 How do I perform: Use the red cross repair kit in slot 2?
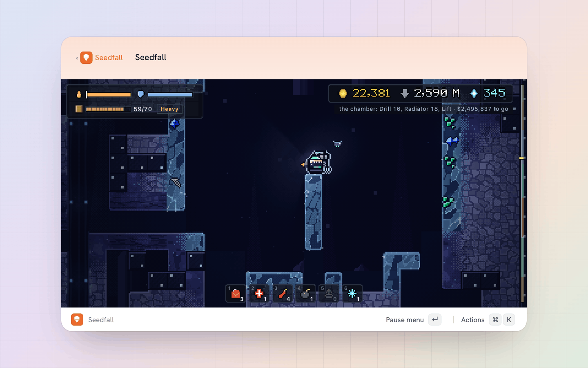[259, 293]
